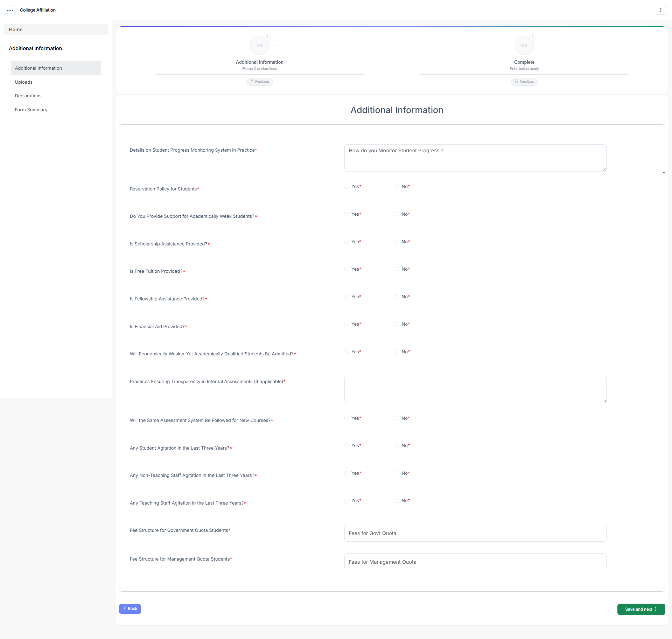
Task: Choose Yes for Support for Academically Weak Students
Action: click(346, 214)
